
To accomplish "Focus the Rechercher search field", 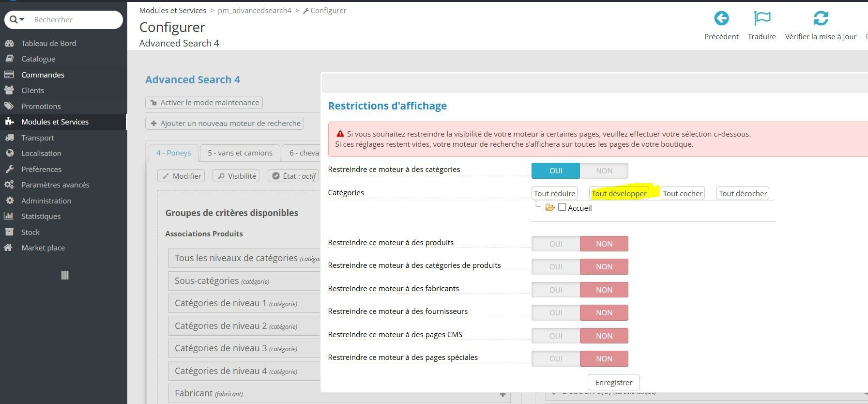I will 75,19.
